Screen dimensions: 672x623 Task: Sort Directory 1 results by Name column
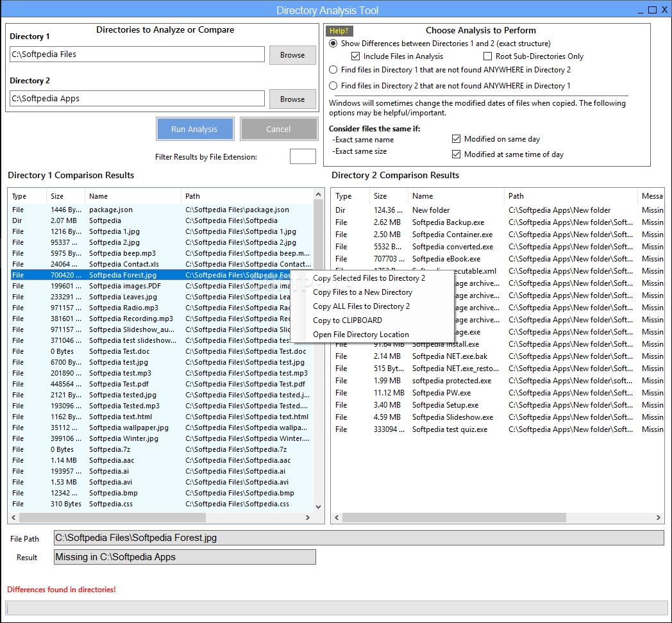coord(133,196)
